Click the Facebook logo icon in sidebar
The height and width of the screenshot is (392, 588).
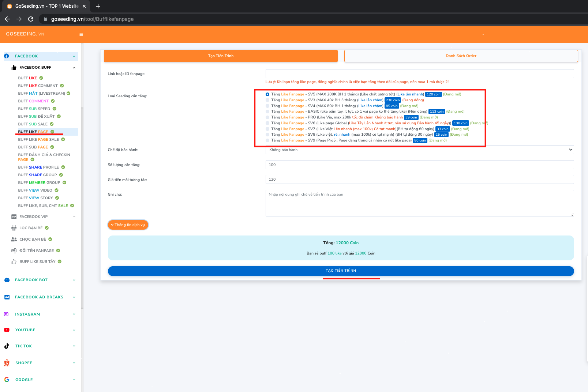[x=7, y=56]
